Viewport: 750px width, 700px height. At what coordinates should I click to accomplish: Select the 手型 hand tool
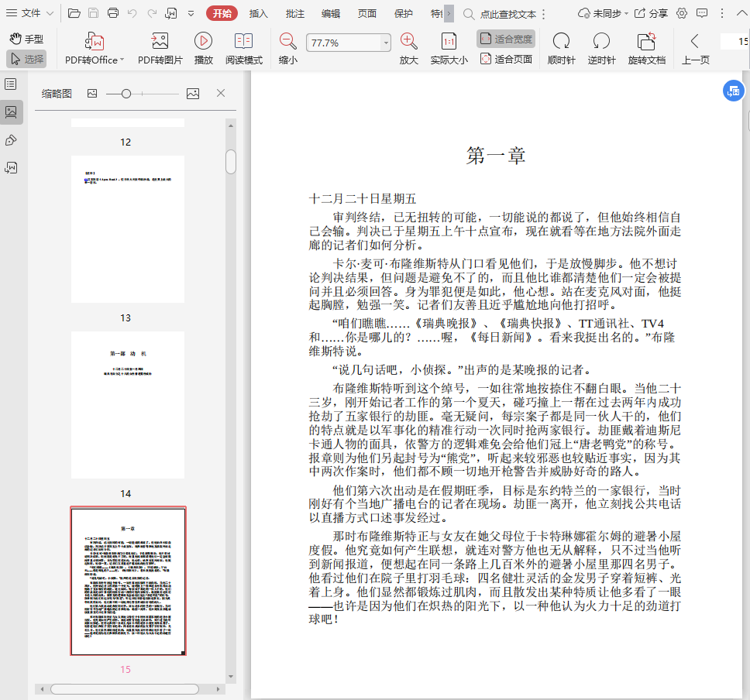point(26,39)
